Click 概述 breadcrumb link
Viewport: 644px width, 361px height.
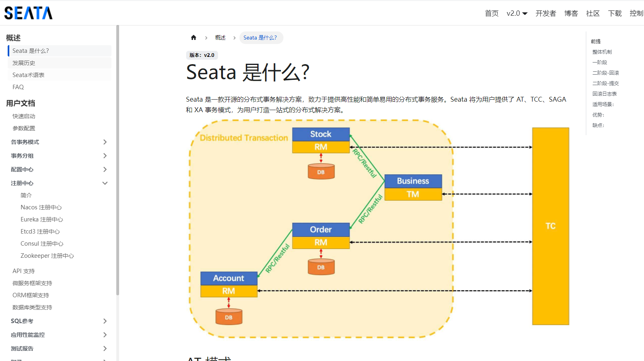pos(220,38)
